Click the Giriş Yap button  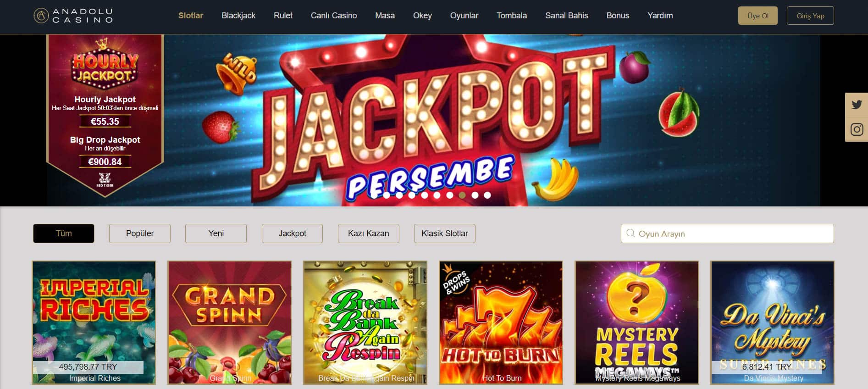click(x=810, y=16)
